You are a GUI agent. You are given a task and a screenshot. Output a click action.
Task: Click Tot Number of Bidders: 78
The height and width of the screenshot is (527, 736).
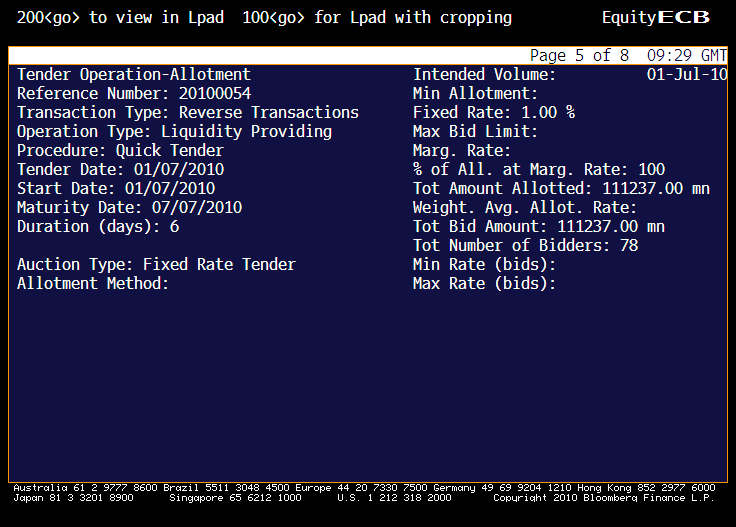point(525,246)
